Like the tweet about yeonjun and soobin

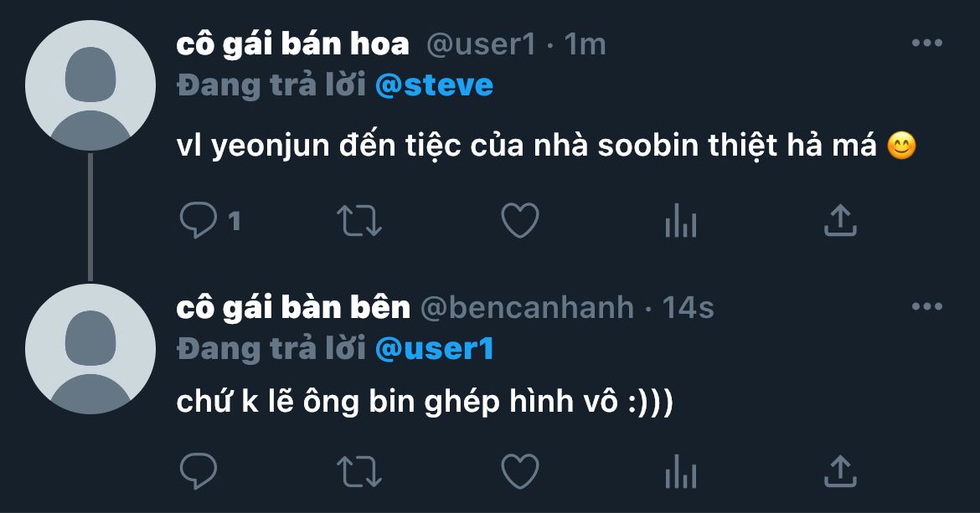519,221
